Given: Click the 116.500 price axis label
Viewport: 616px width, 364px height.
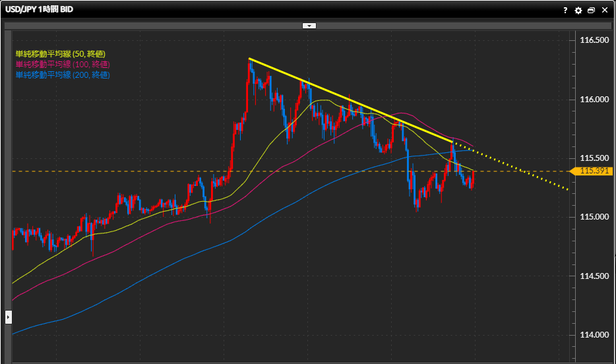Looking at the screenshot, I should pos(594,41).
